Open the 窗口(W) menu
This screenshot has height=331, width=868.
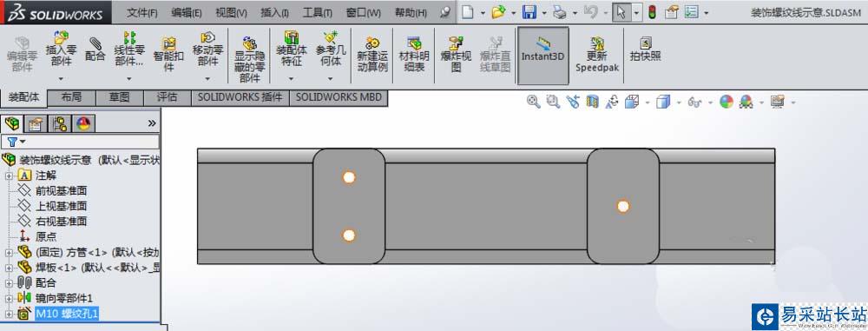(x=363, y=12)
